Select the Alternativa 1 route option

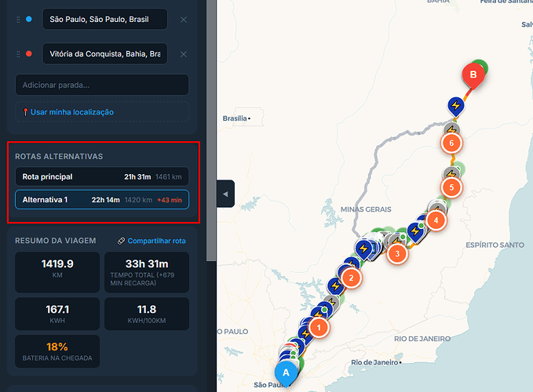(102, 200)
